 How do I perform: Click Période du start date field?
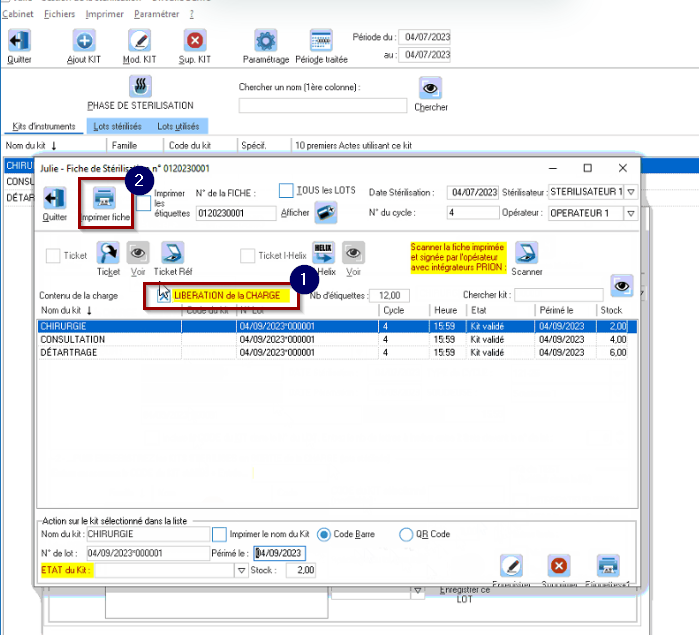pos(425,37)
